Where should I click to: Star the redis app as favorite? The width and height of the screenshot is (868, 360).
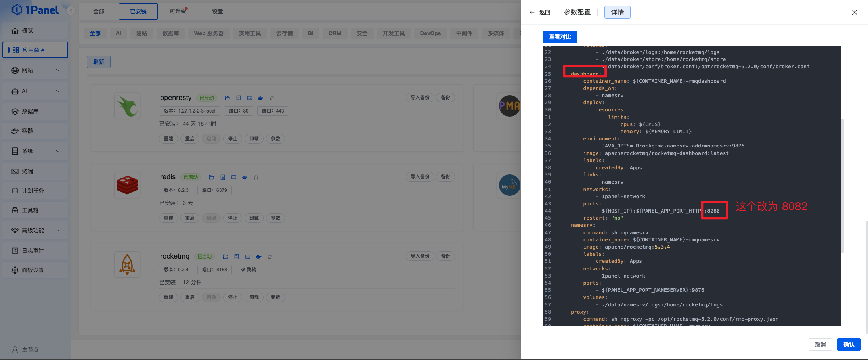point(256,177)
